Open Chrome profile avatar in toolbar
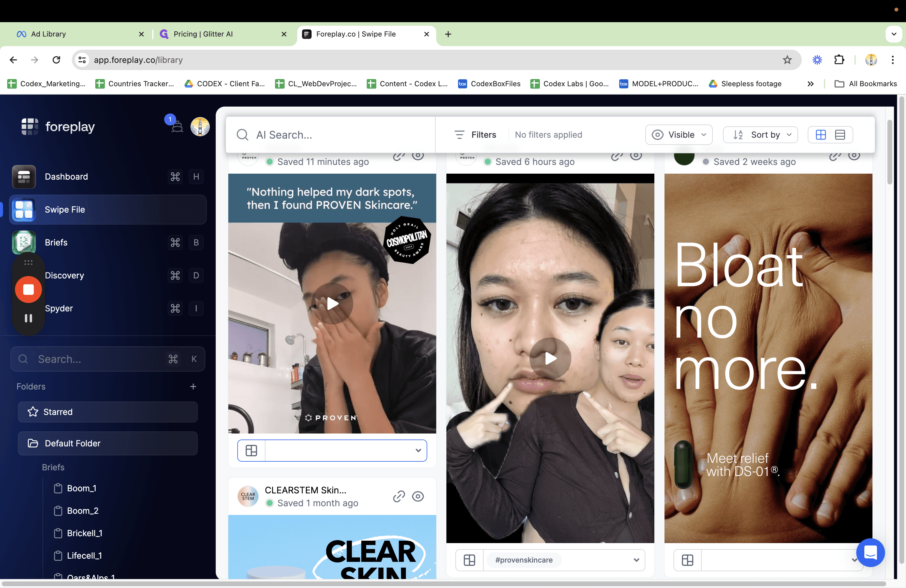This screenshot has width=906, height=588. [x=871, y=60]
